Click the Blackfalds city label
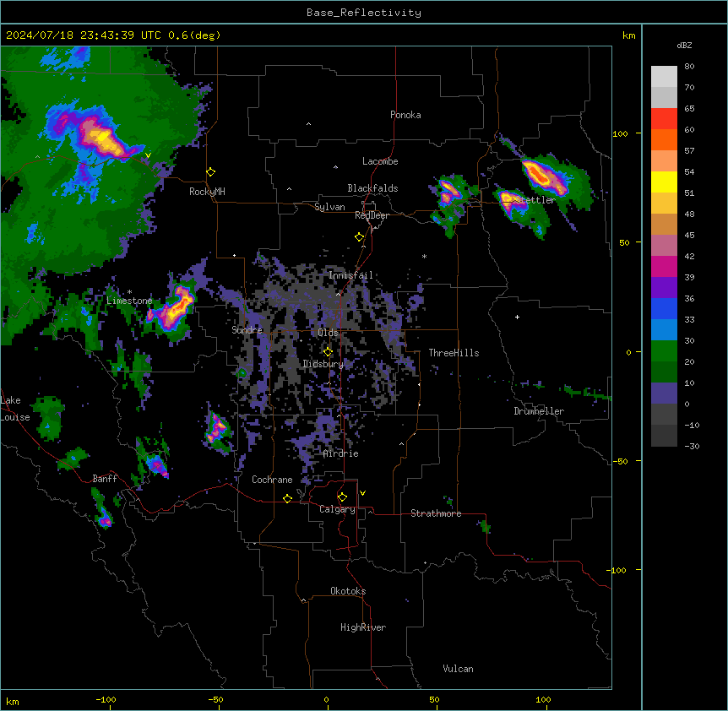The image size is (728, 711). pos(372,188)
